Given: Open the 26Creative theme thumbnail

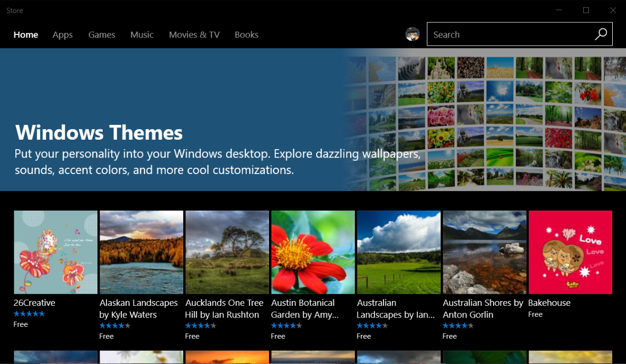Looking at the screenshot, I should pos(56,252).
